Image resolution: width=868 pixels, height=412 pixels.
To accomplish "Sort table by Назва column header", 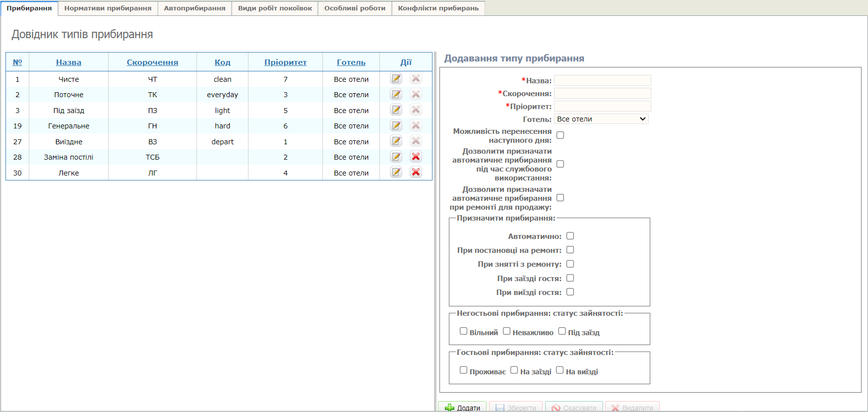I will pyautogui.click(x=68, y=62).
